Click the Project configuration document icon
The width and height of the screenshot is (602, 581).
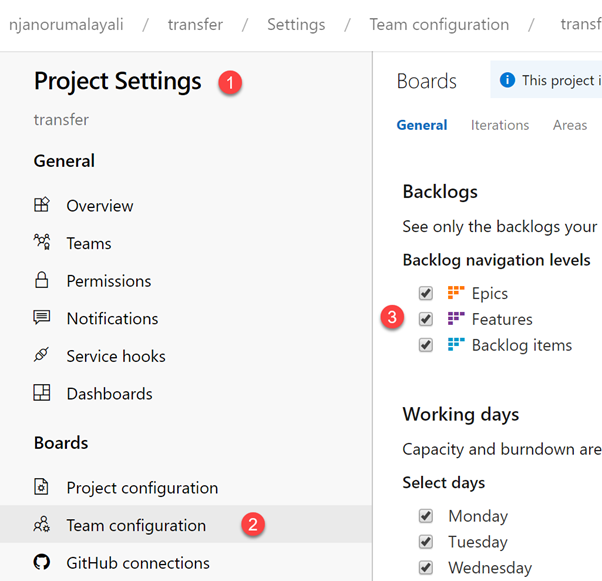pos(41,487)
